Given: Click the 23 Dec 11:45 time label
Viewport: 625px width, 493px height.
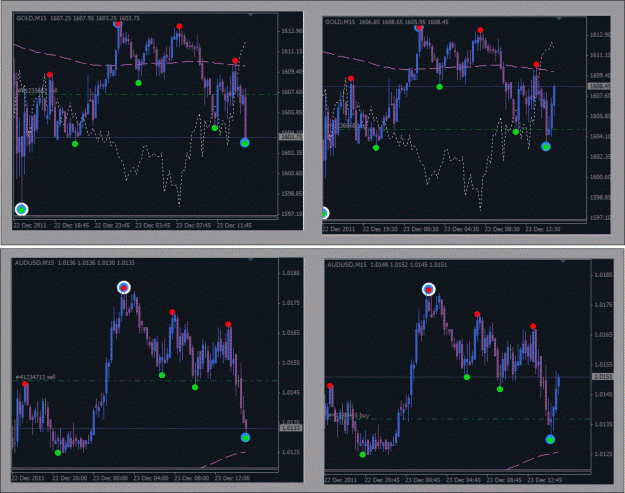Looking at the screenshot, I should point(234,226).
